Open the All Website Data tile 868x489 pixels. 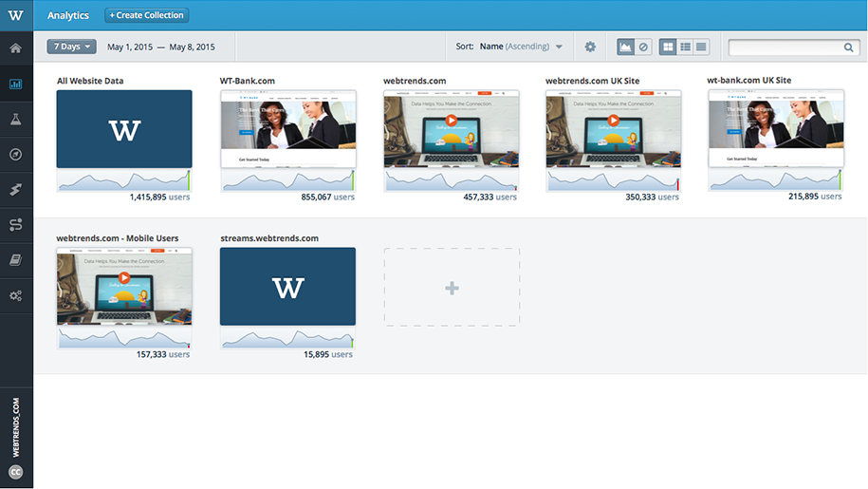point(124,129)
